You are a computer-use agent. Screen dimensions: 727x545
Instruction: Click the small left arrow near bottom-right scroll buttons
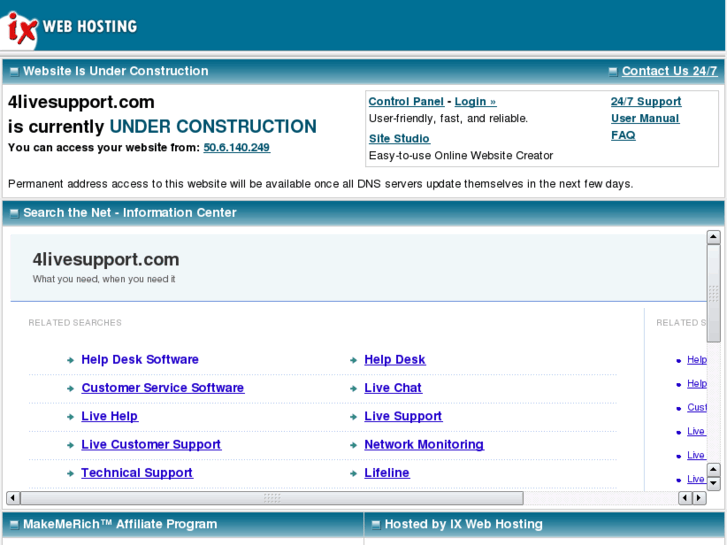[685, 498]
